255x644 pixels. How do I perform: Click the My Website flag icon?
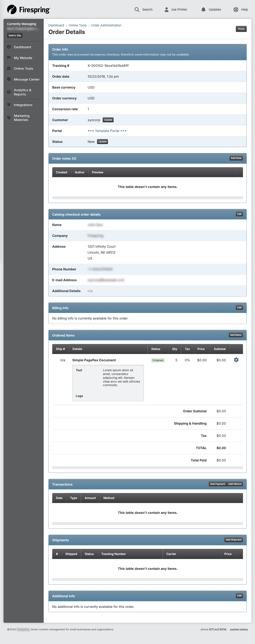tap(9, 58)
